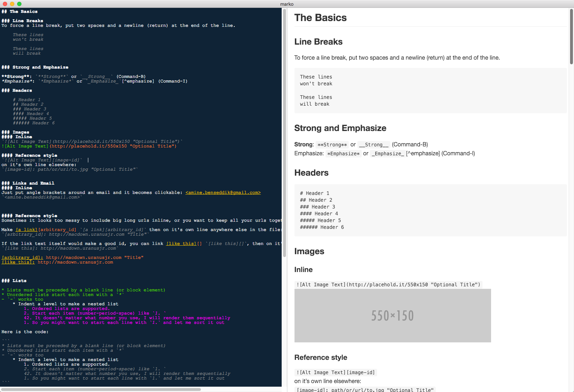574x392 pixels.
Task: Click 'Line Breaks' heading in preview
Action: click(318, 42)
